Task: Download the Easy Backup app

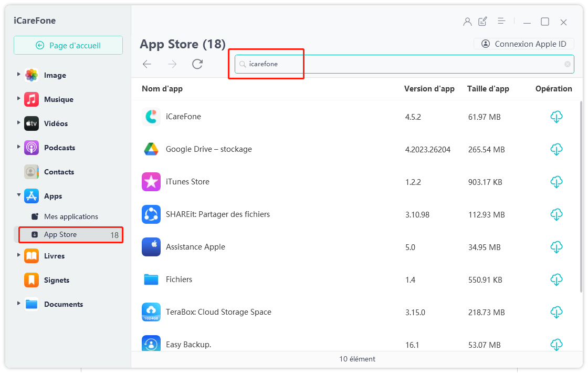Action: point(556,345)
